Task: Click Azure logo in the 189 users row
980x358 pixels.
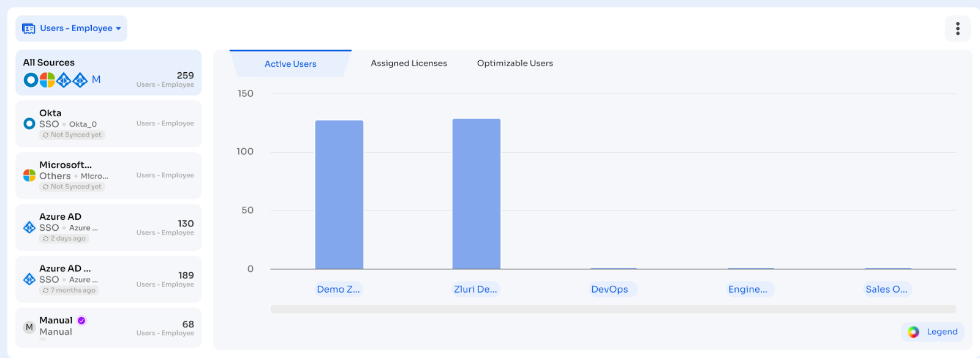Action: (x=29, y=280)
